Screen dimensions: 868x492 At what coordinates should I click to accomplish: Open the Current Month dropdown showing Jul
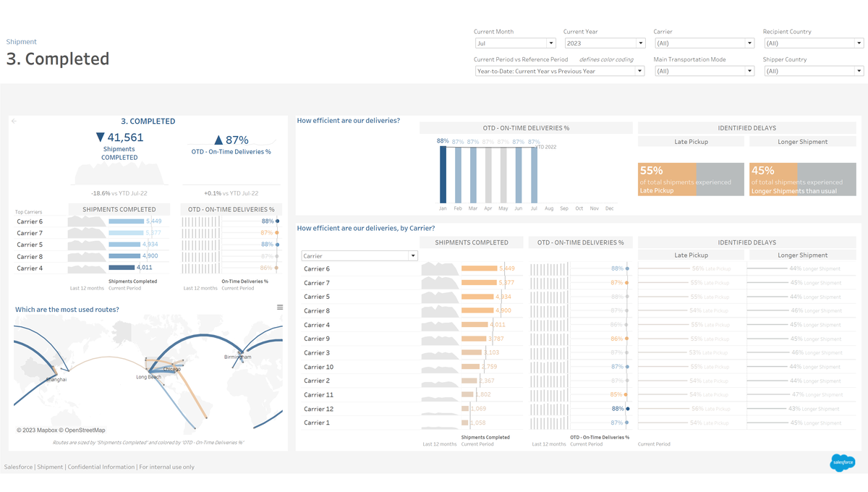click(514, 43)
